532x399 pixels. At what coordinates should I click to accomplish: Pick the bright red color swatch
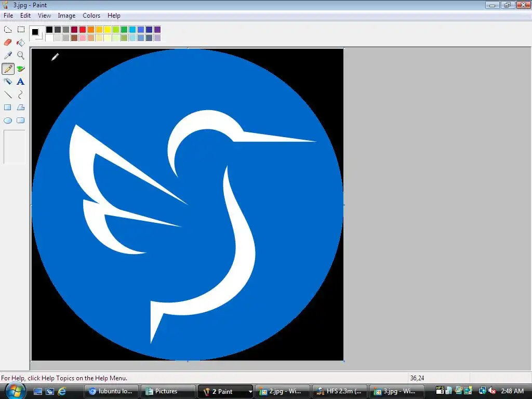pos(83,30)
